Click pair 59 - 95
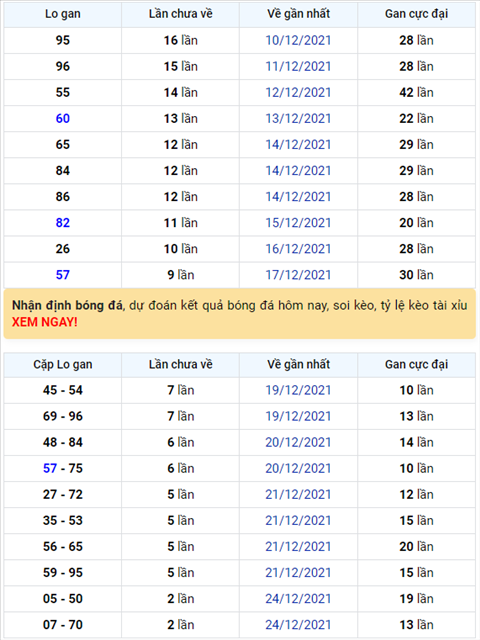 [x=63, y=573]
